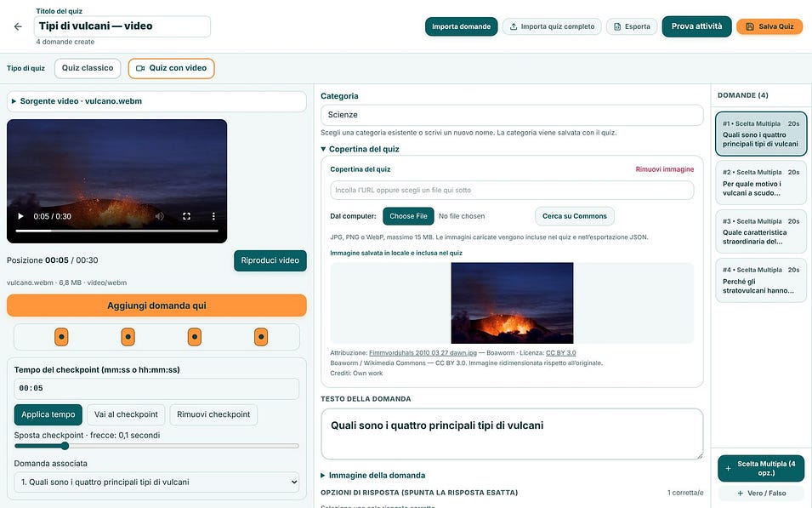Screen dimensions: 812x508
Task: Add a Vero / Falso question
Action: click(x=761, y=494)
